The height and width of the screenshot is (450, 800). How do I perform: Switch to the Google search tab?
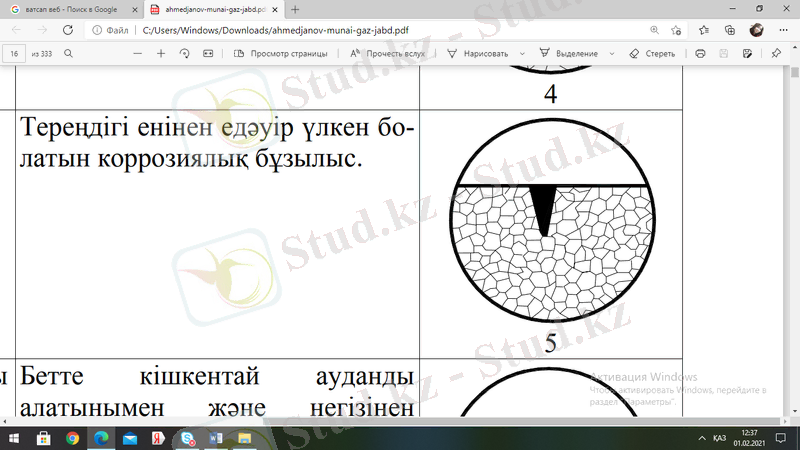point(70,9)
